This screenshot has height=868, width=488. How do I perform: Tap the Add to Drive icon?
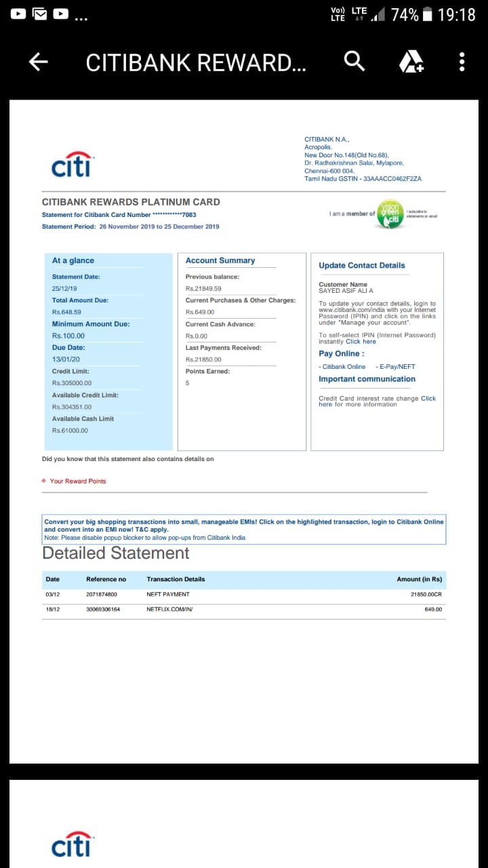click(x=411, y=62)
